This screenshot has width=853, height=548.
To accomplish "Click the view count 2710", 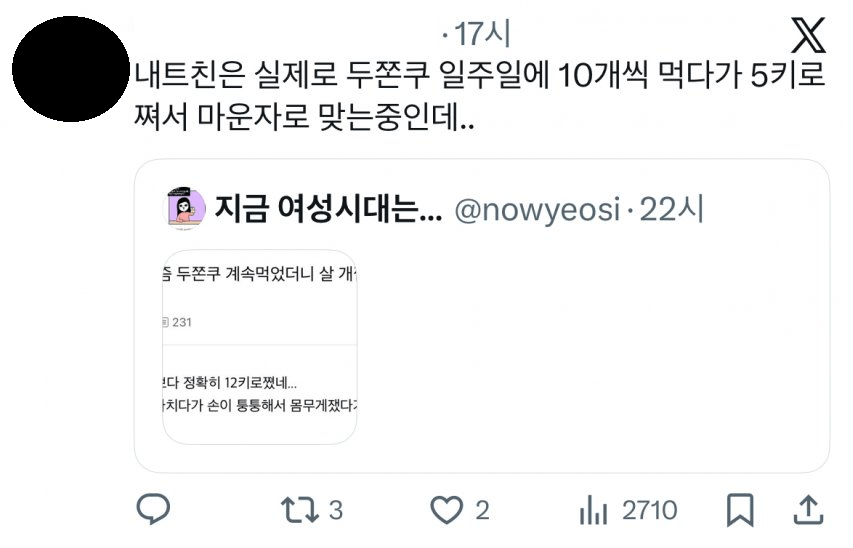I will [x=650, y=510].
